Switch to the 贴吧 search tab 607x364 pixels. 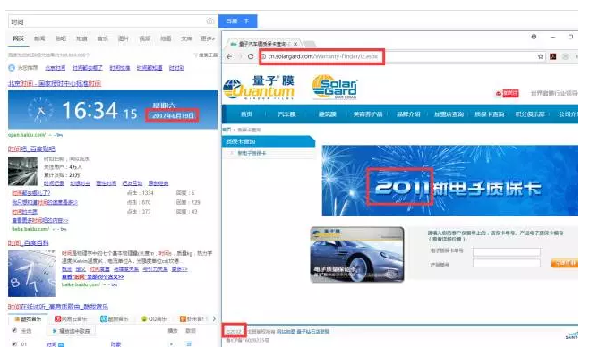click(60, 38)
